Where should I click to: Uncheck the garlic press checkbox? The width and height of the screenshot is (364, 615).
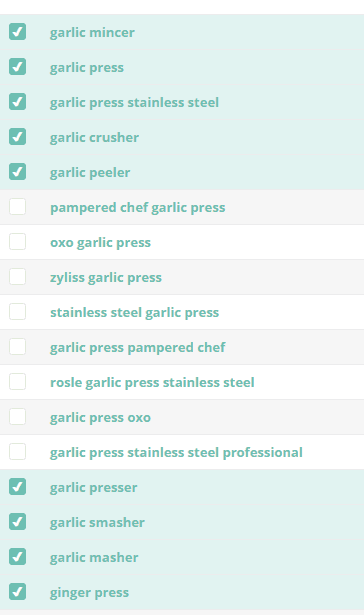[18, 67]
